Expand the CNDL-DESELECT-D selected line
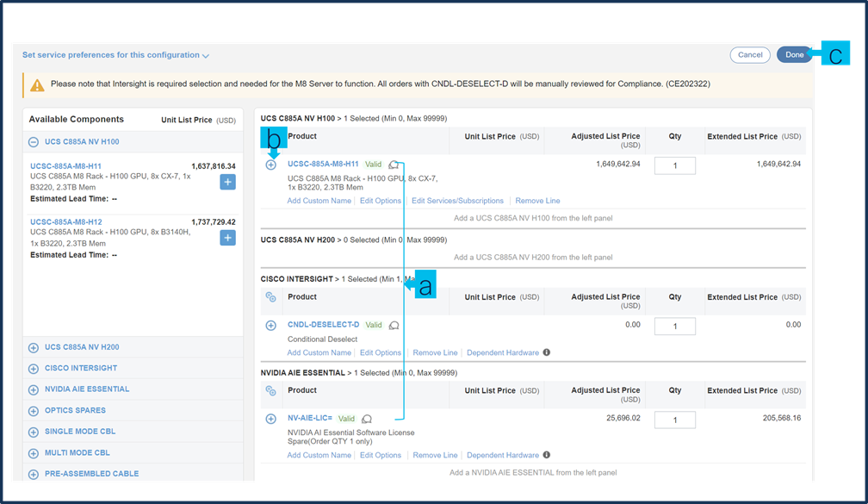This screenshot has width=868, height=504. pyautogui.click(x=270, y=325)
